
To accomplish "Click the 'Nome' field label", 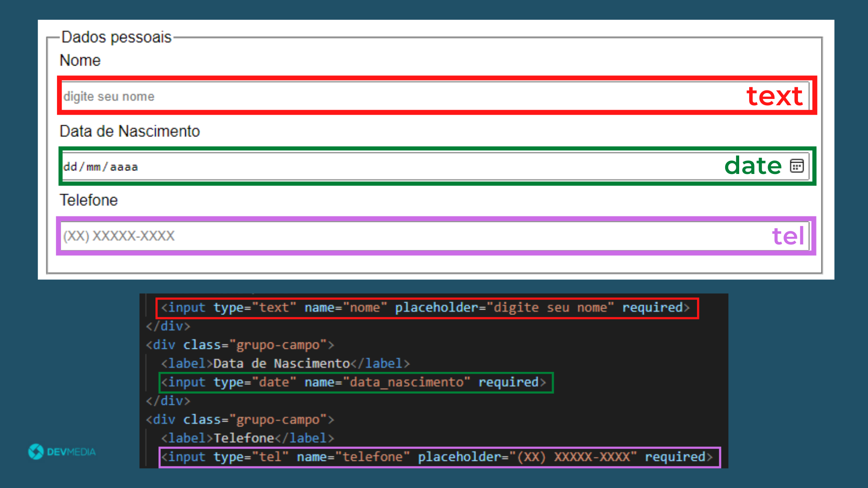I will tap(80, 61).
